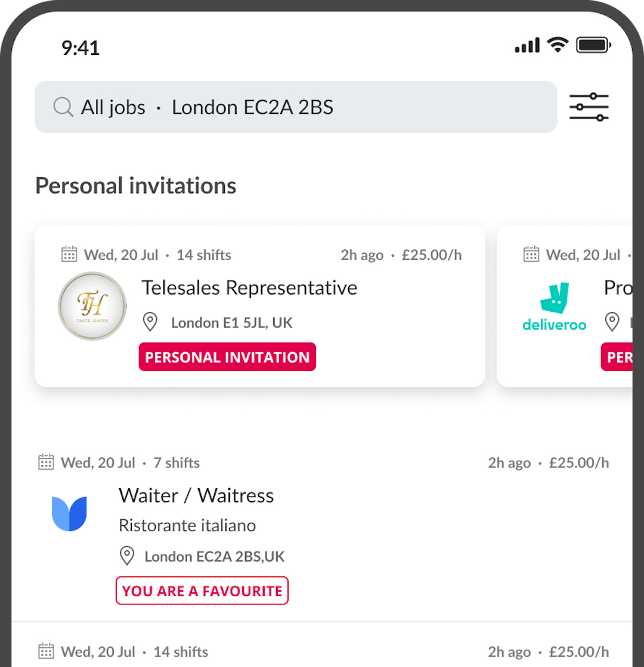Open the filter sliders icon
The height and width of the screenshot is (667, 644).
point(589,107)
